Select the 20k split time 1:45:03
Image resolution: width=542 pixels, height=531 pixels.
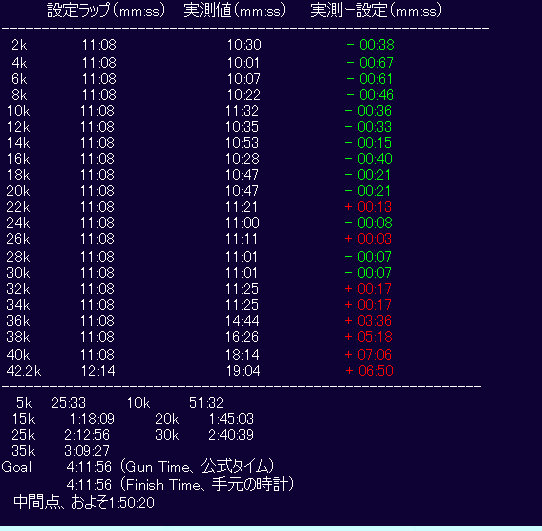click(x=231, y=419)
